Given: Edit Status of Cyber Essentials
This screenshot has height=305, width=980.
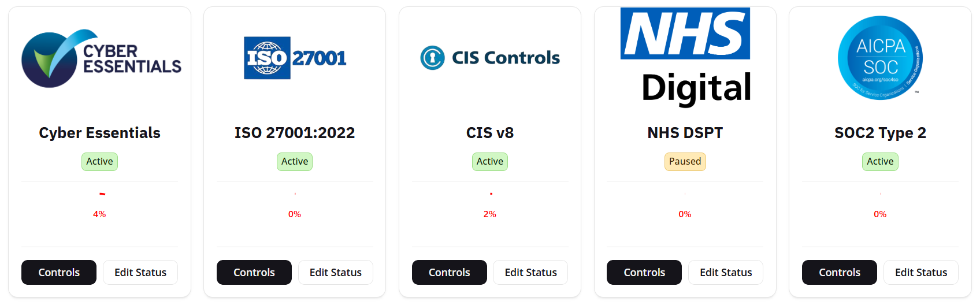Looking at the screenshot, I should (x=140, y=273).
